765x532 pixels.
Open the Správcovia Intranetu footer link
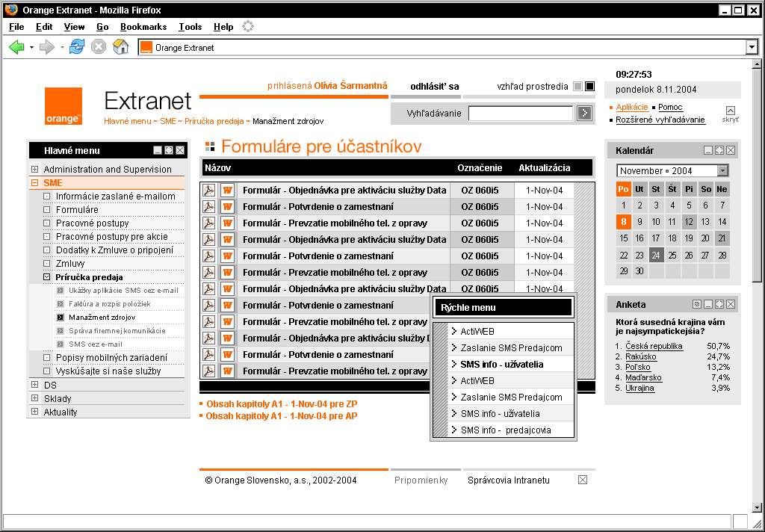(x=508, y=480)
